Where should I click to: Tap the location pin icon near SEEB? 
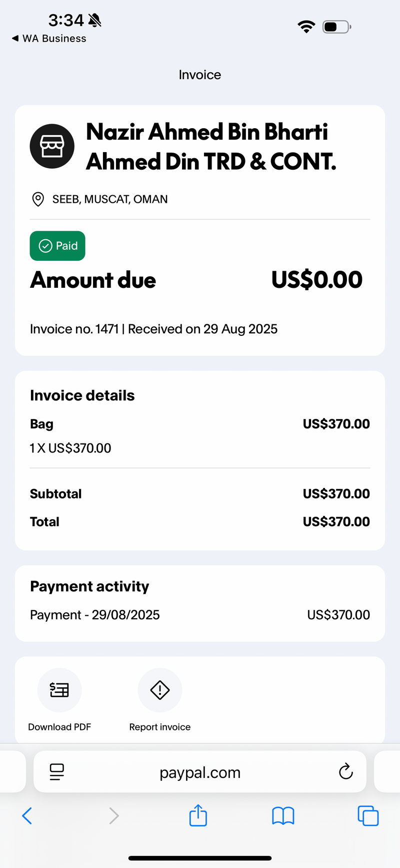pos(37,199)
